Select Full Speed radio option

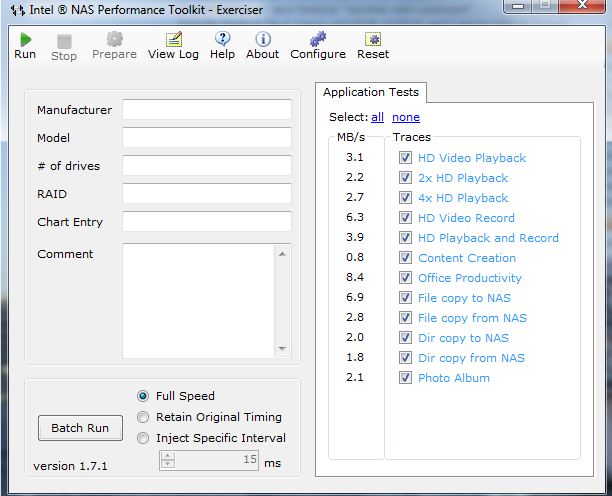143,396
